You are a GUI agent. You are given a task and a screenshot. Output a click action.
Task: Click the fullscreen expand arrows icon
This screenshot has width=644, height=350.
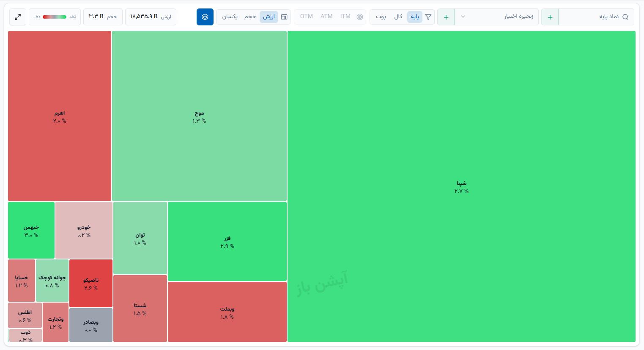pos(18,17)
